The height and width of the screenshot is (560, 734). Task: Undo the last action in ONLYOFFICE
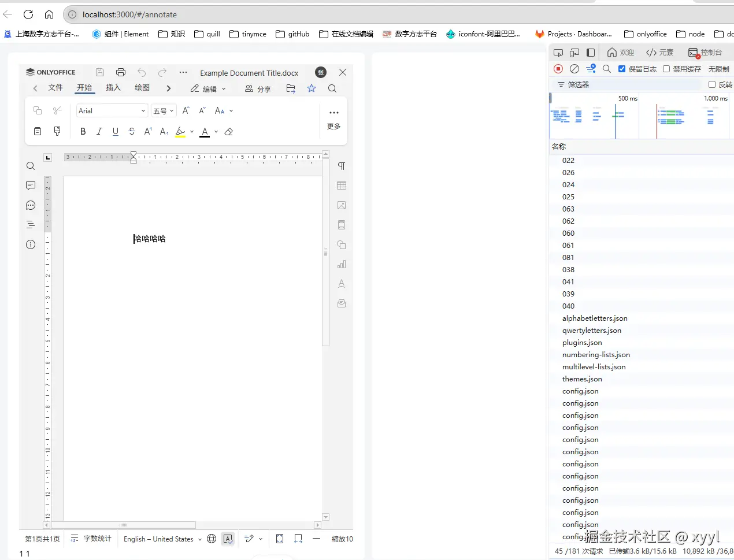[142, 72]
